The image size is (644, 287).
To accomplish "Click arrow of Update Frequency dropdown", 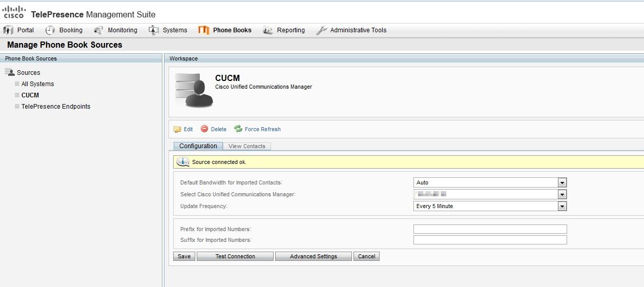I will click(x=562, y=206).
